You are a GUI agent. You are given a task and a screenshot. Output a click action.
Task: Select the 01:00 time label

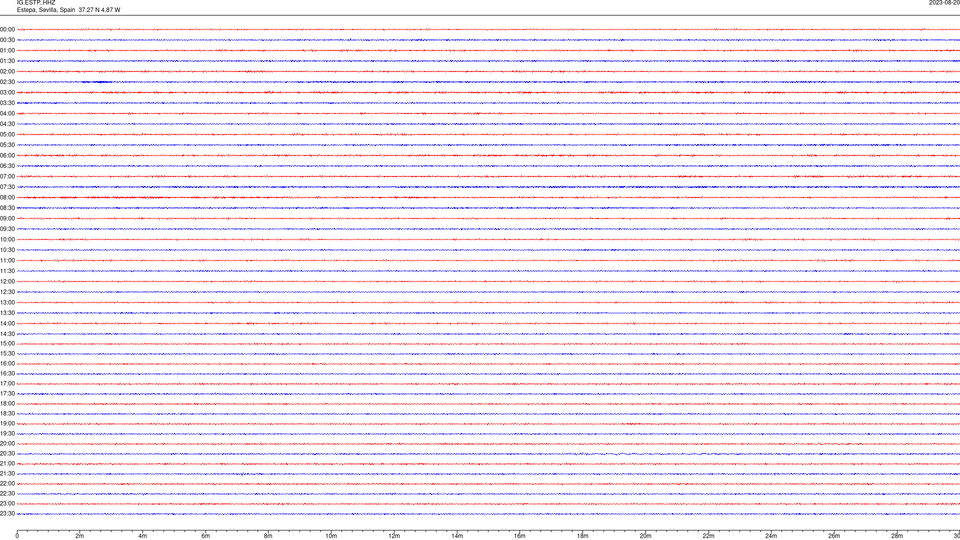pyautogui.click(x=7, y=50)
